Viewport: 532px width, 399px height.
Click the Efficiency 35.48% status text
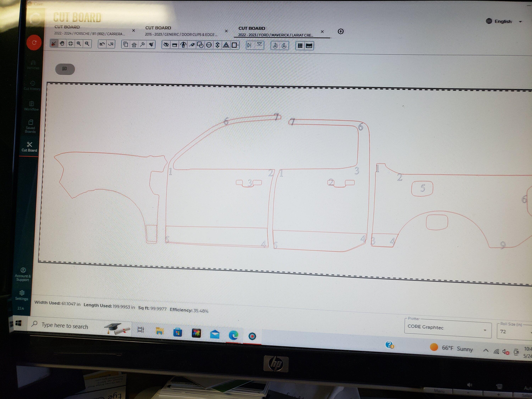(x=189, y=310)
